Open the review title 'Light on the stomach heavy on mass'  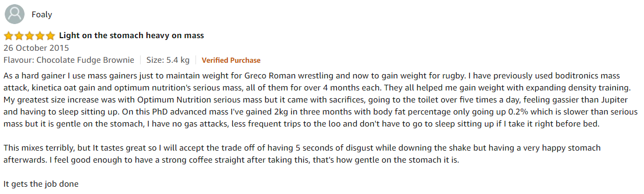point(131,36)
